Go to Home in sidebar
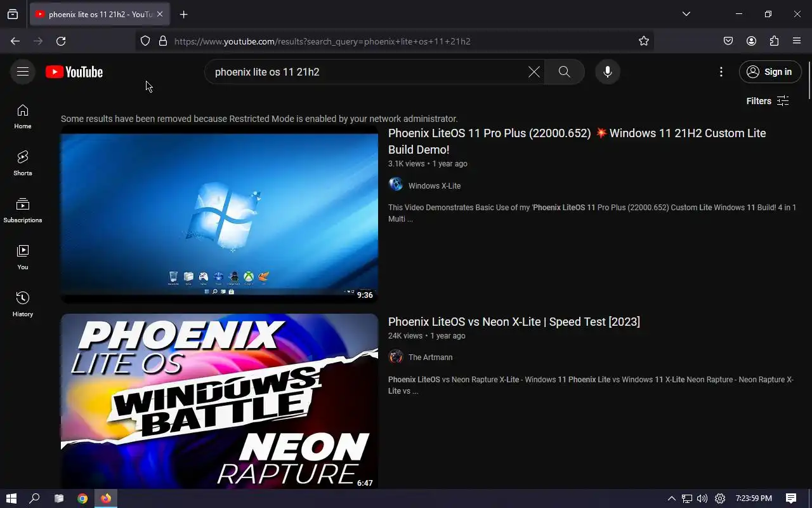 point(23,117)
